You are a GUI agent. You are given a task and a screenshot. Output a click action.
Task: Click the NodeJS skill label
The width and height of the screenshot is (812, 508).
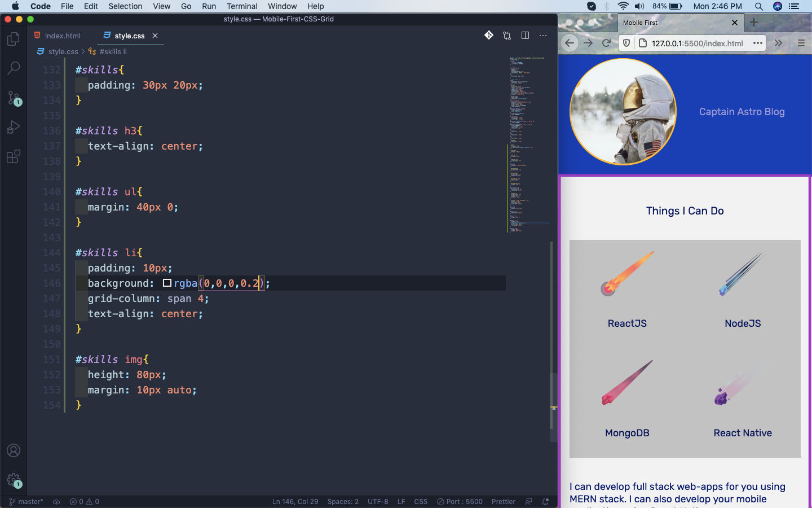(743, 323)
